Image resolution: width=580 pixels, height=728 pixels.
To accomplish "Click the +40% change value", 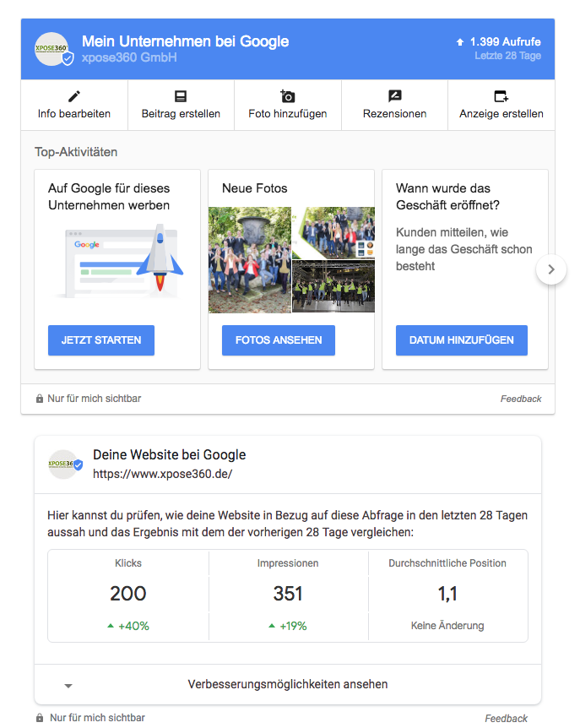I will coord(133,627).
